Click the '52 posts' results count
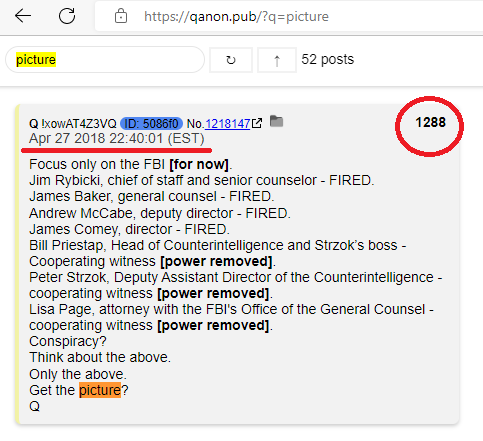The height and width of the screenshot is (441, 483). (328, 59)
